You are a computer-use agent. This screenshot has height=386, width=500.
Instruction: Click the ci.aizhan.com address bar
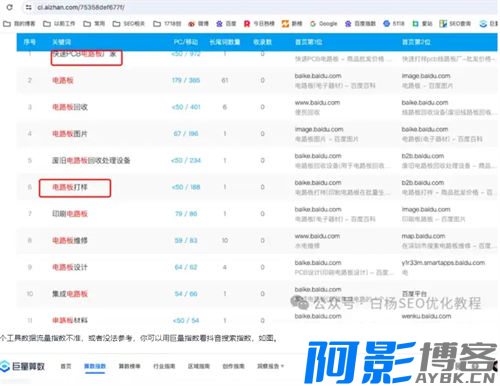tap(81, 7)
